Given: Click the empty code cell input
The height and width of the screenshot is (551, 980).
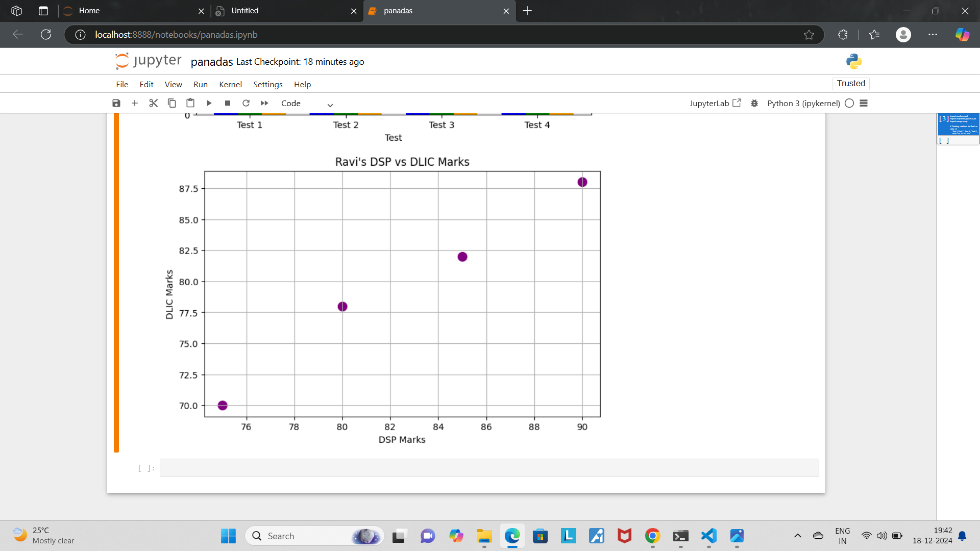Looking at the screenshot, I should [489, 468].
